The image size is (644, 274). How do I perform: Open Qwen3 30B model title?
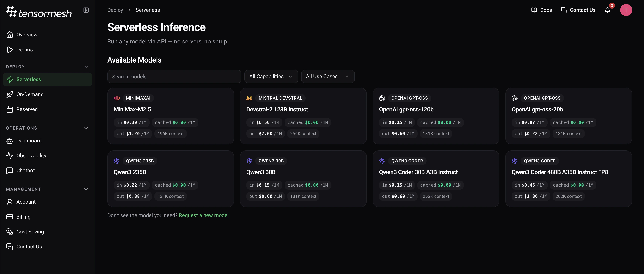pos(261,172)
